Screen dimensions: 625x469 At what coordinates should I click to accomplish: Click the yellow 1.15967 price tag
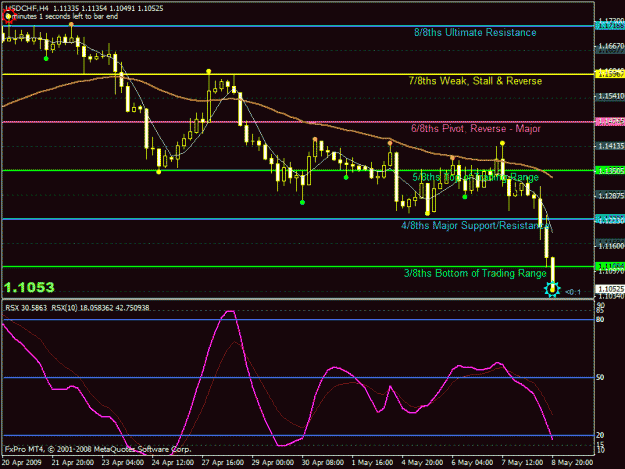point(609,74)
